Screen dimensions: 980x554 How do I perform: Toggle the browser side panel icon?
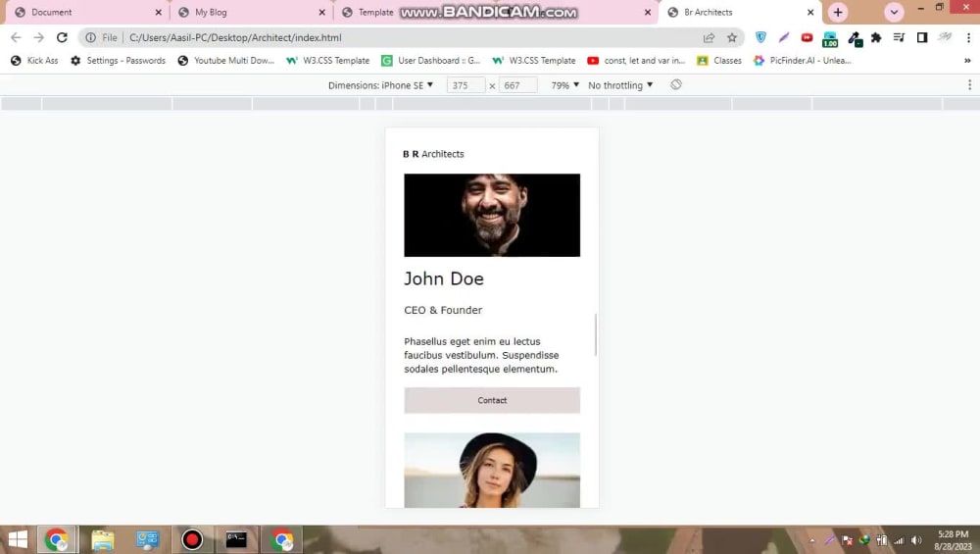(x=922, y=37)
